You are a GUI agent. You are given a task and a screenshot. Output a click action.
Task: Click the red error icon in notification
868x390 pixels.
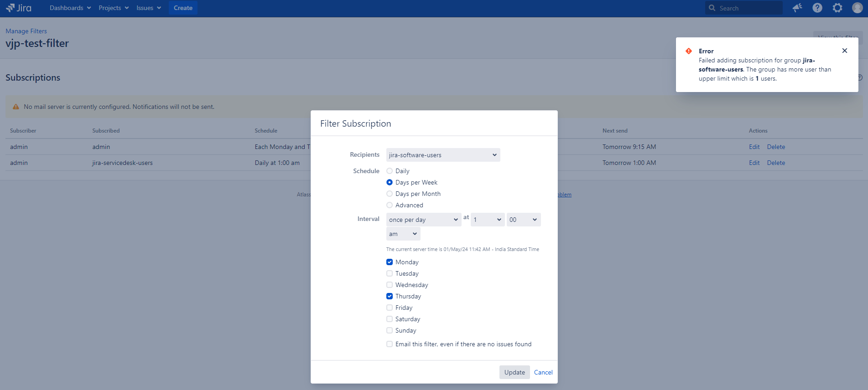pyautogui.click(x=689, y=51)
